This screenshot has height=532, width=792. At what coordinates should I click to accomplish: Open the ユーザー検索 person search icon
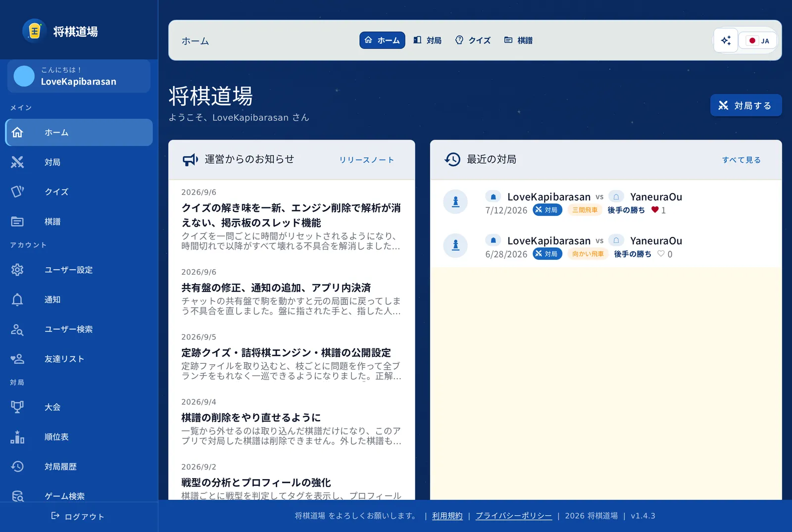(17, 329)
